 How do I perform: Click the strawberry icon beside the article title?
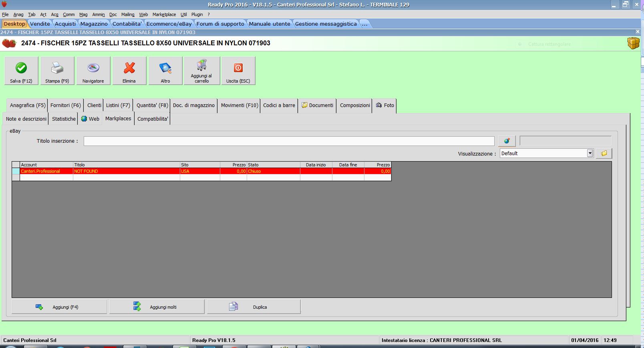coord(9,43)
